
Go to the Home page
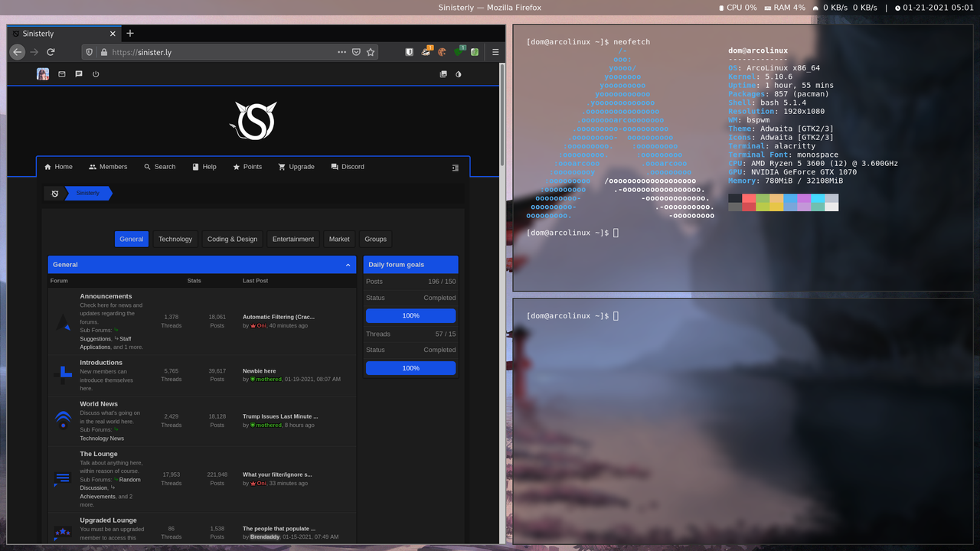click(x=58, y=167)
